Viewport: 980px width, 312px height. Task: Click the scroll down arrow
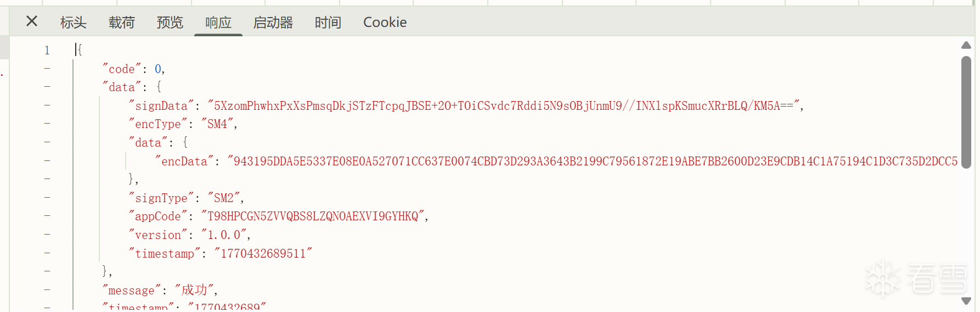tap(966, 300)
